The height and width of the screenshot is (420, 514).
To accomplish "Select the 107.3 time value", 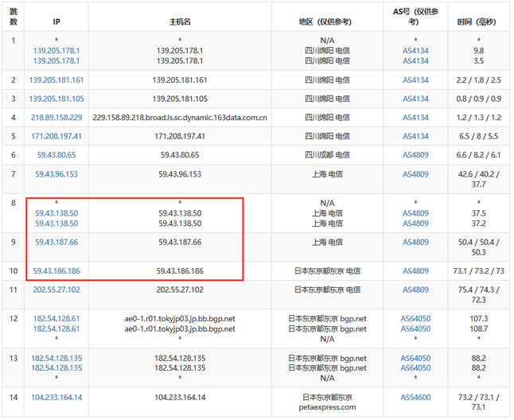I will coord(479,318).
